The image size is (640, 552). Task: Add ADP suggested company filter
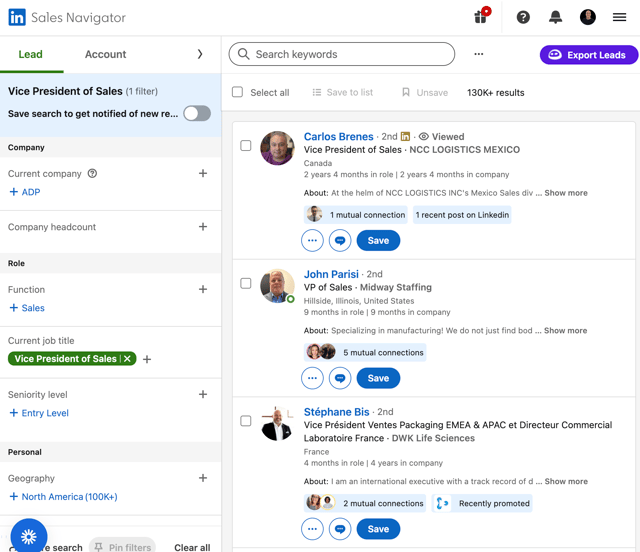point(25,192)
